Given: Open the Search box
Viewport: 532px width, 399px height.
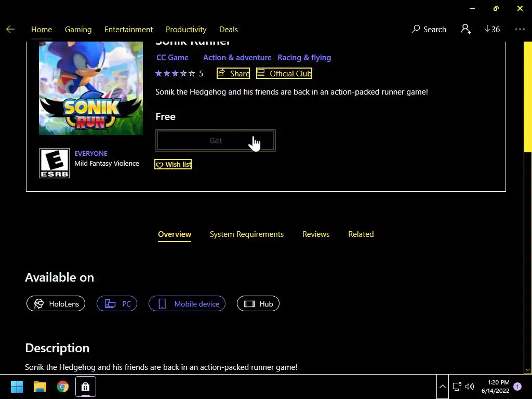Looking at the screenshot, I should click(x=429, y=30).
